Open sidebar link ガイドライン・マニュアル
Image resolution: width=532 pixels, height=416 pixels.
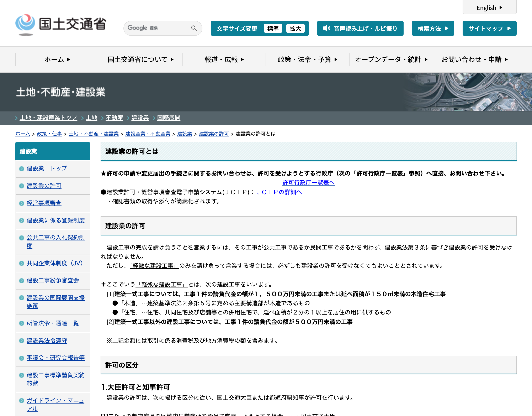click(x=55, y=405)
